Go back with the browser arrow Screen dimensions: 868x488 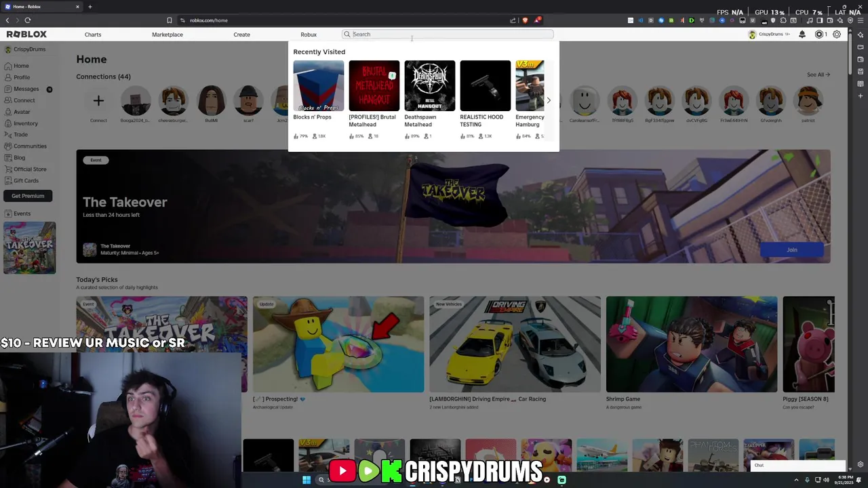7,20
